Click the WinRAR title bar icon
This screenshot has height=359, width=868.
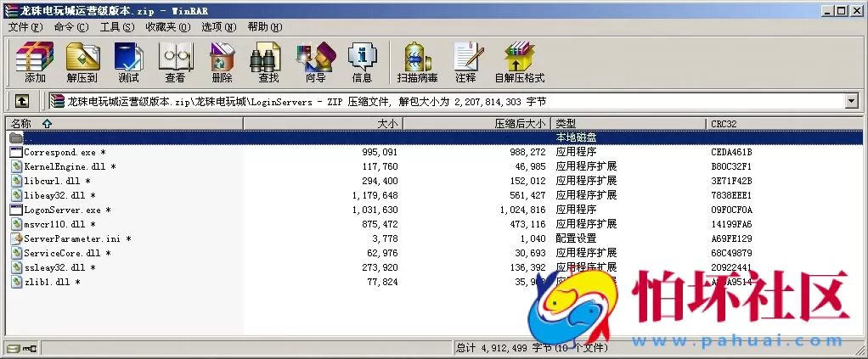coord(10,10)
